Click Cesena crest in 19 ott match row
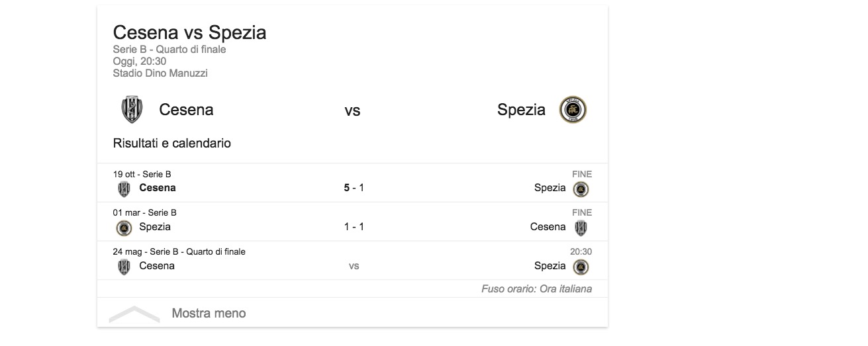Image resolution: width=868 pixels, height=346 pixels. (x=124, y=189)
